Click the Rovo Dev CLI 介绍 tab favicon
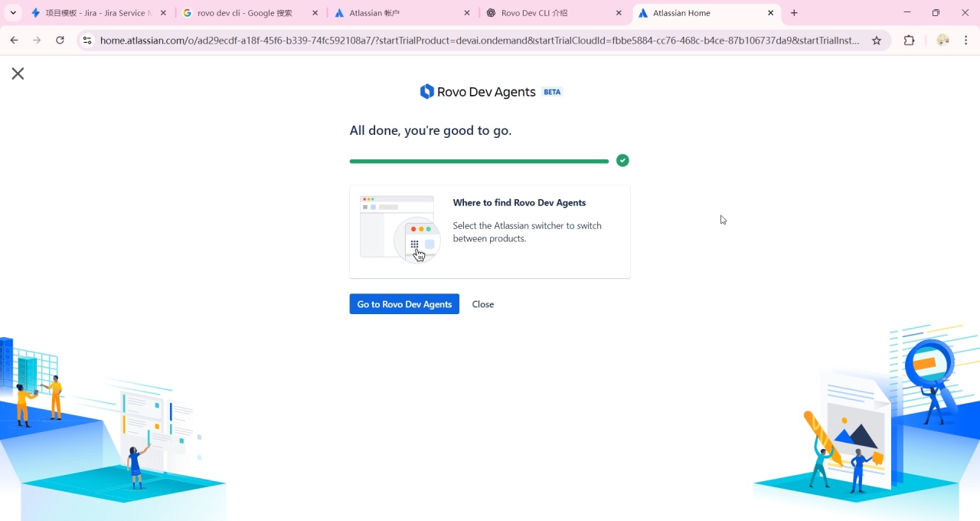Viewport: 980px width, 521px height. coord(492,13)
